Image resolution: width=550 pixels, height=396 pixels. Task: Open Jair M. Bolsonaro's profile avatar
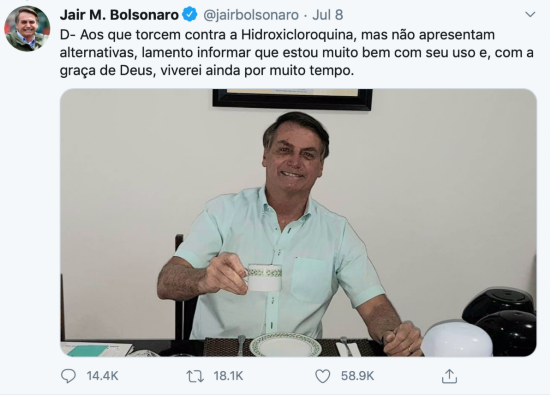[27, 29]
